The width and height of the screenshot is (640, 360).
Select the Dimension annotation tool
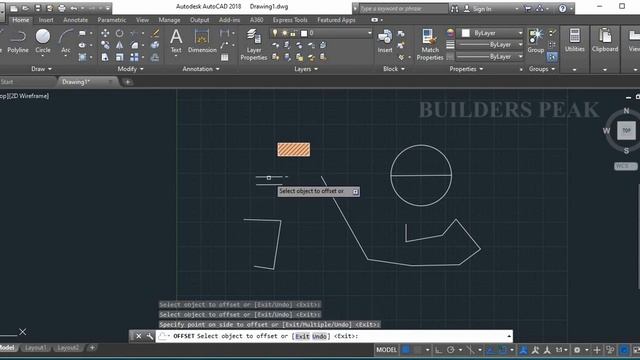click(202, 42)
